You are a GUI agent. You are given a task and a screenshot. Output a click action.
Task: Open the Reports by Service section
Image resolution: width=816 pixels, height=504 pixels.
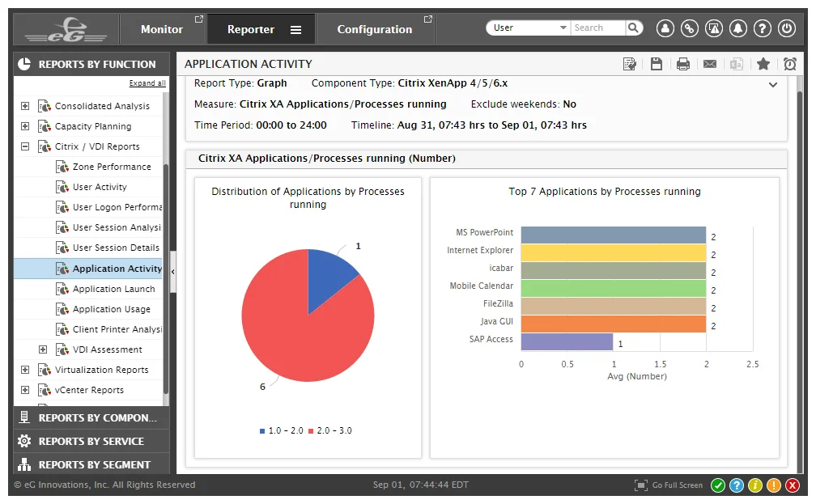pyautogui.click(x=91, y=441)
